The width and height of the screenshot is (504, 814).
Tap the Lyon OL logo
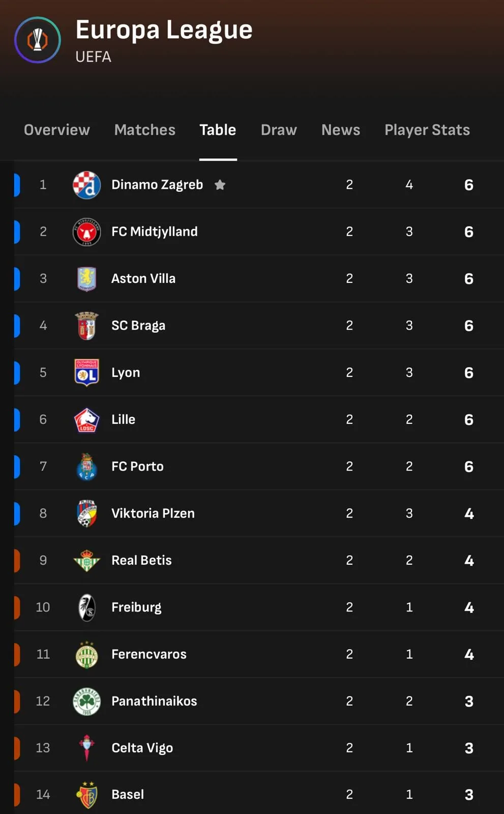[x=86, y=373]
